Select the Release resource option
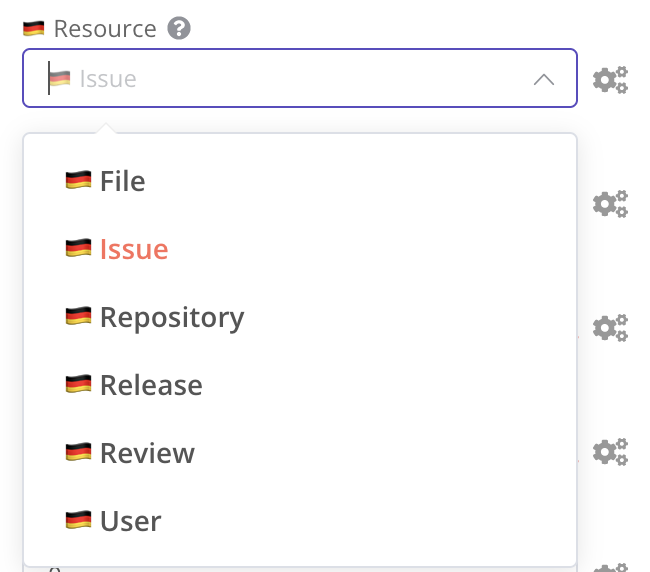The image size is (650, 572). pyautogui.click(x=150, y=385)
